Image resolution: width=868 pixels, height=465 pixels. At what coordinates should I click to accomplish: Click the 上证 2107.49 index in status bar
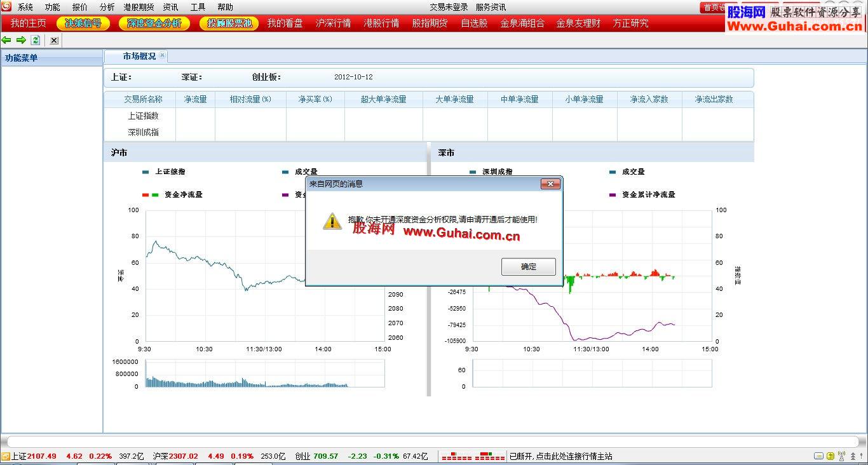34,456
